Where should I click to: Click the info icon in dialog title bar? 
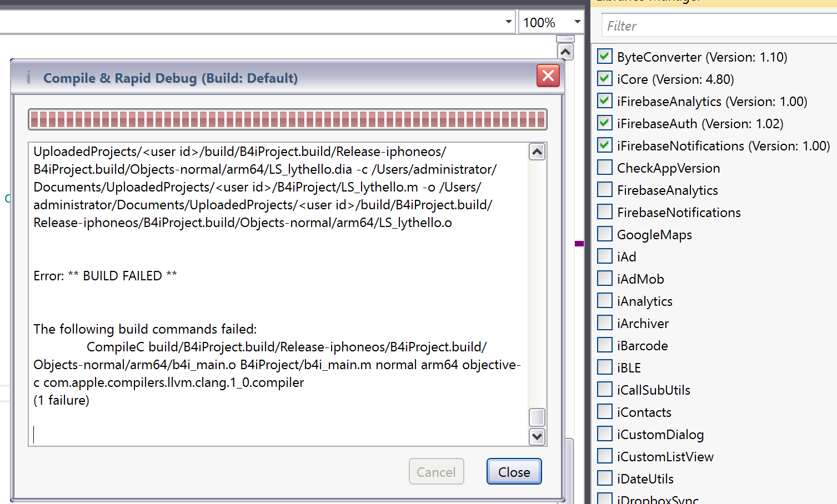(x=28, y=78)
